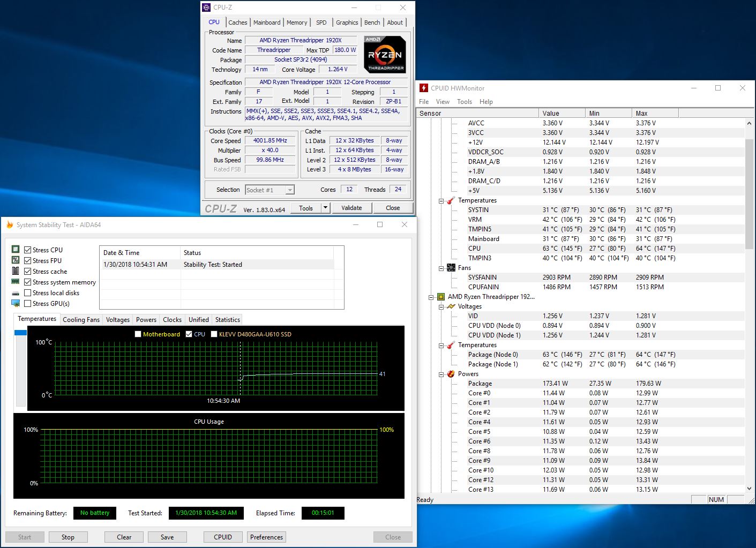Viewport: 756px width, 548px height.
Task: Click the Stress CPU chip icon in AIDA64
Action: click(x=16, y=250)
